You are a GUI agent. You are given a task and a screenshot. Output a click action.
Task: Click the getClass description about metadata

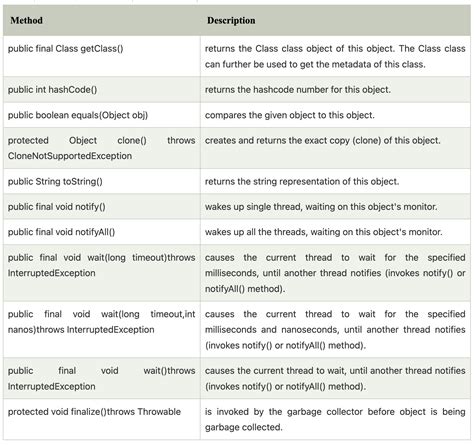(335, 56)
